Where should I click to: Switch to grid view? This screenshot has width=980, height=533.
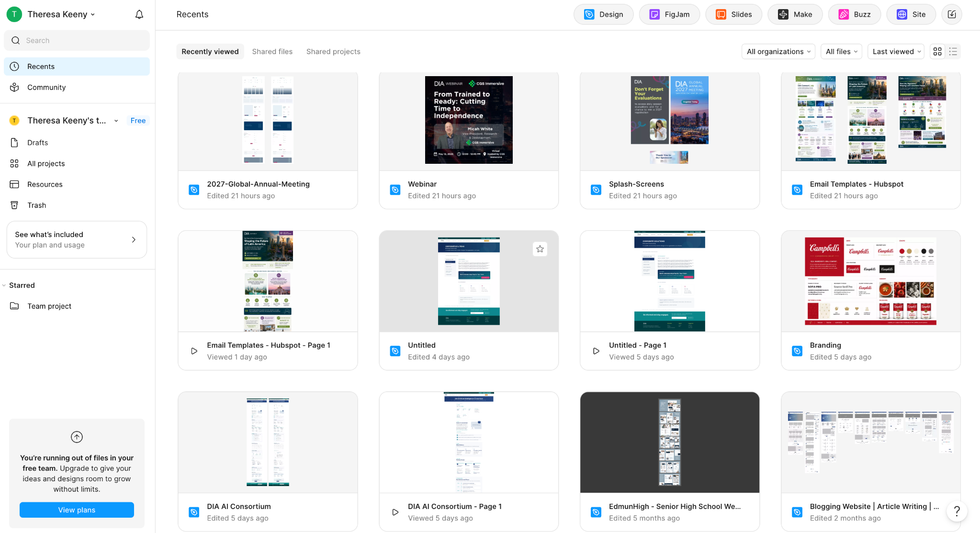tap(937, 51)
